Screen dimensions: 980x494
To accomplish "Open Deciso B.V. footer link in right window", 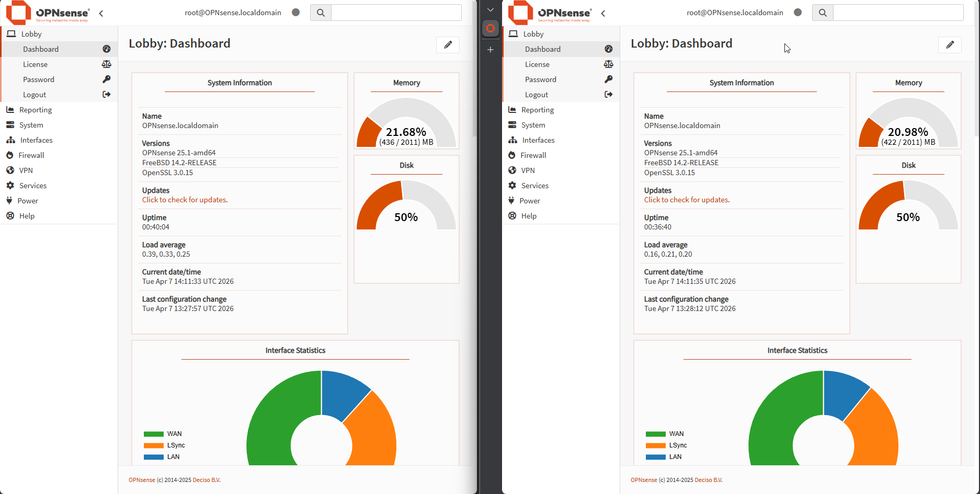I will (709, 480).
